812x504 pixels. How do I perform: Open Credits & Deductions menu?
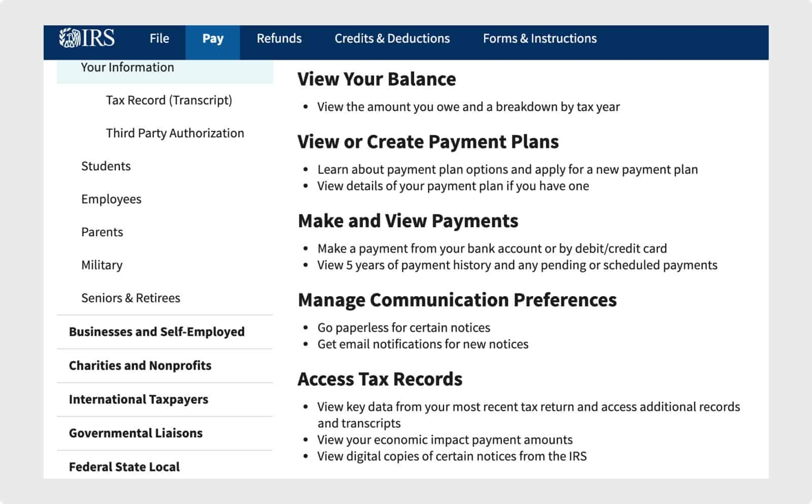392,39
